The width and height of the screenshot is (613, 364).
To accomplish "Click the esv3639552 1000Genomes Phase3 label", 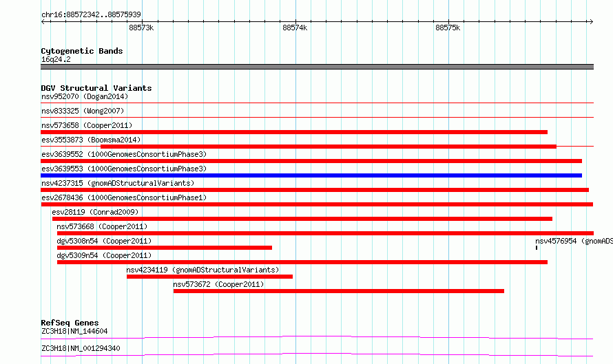I will [x=124, y=154].
